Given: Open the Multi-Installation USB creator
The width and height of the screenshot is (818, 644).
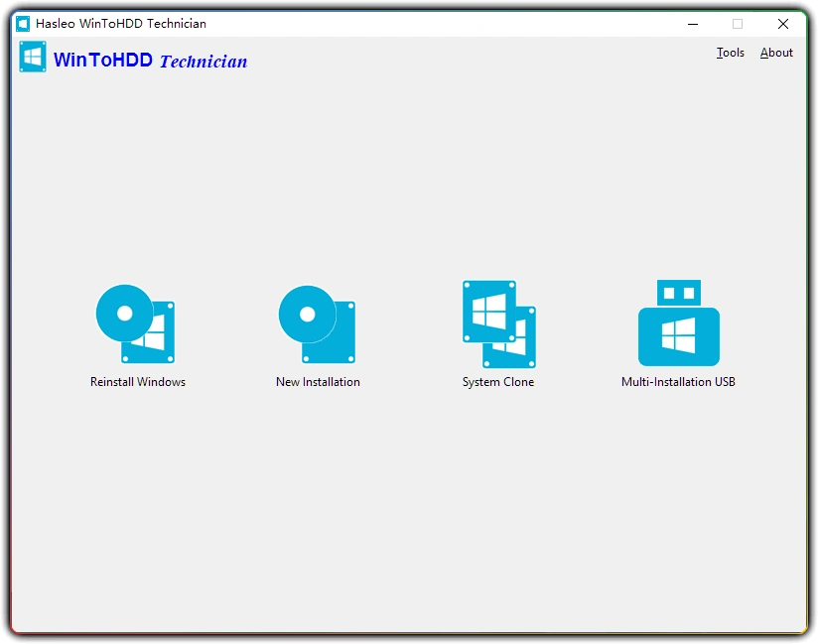Looking at the screenshot, I should [678, 322].
